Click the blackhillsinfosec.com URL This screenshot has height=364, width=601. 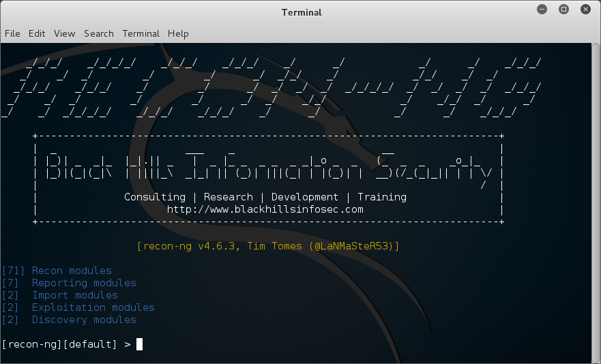(265, 209)
